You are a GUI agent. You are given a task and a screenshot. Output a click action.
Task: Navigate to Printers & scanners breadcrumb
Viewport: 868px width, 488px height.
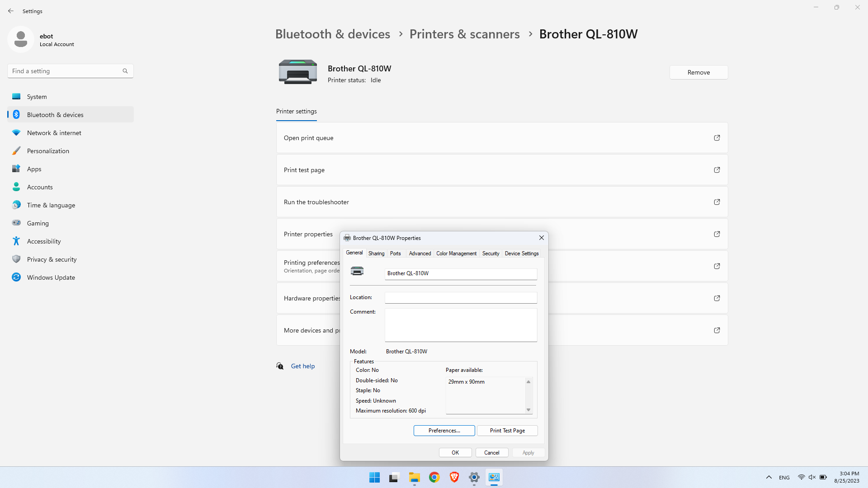465,34
